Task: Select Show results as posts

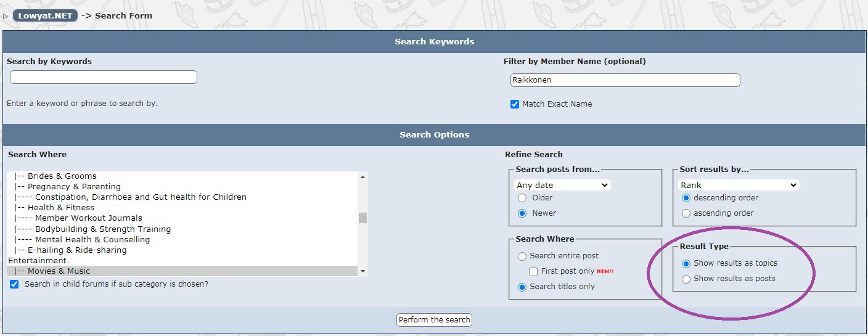Action: click(686, 279)
